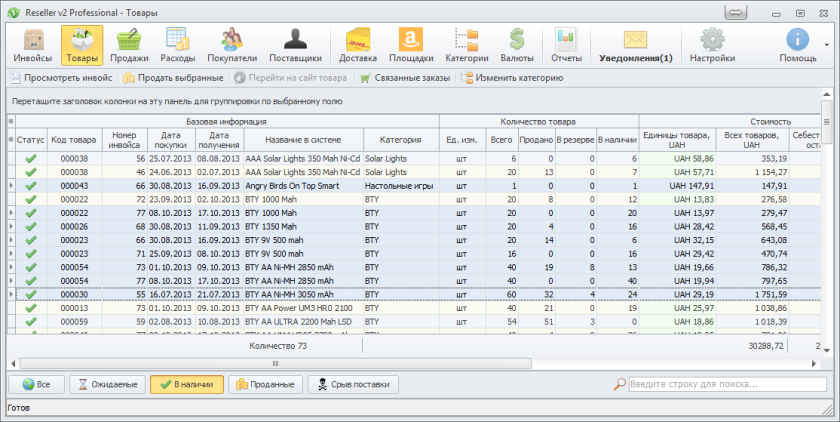Image resolution: width=840 pixels, height=422 pixels.
Task: Open Настройки settings gear
Action: coord(711,44)
